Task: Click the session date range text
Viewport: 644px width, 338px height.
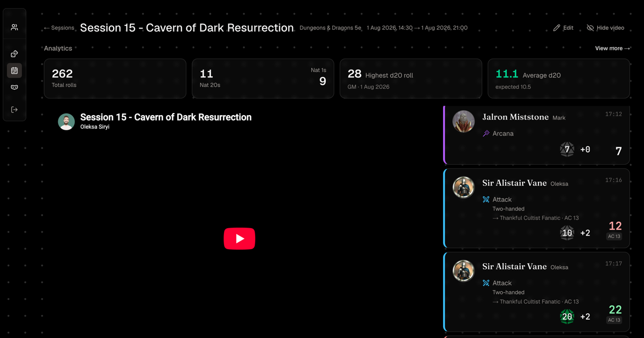Action: tap(417, 28)
